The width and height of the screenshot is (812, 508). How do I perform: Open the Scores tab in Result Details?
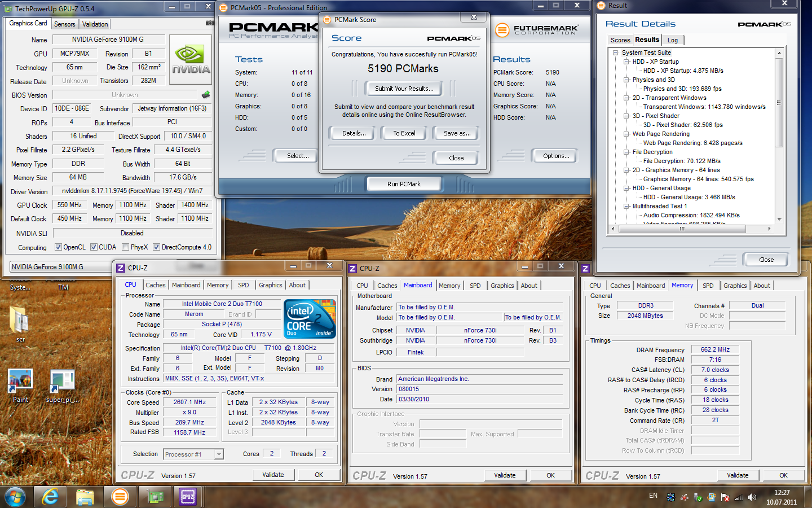coord(620,40)
